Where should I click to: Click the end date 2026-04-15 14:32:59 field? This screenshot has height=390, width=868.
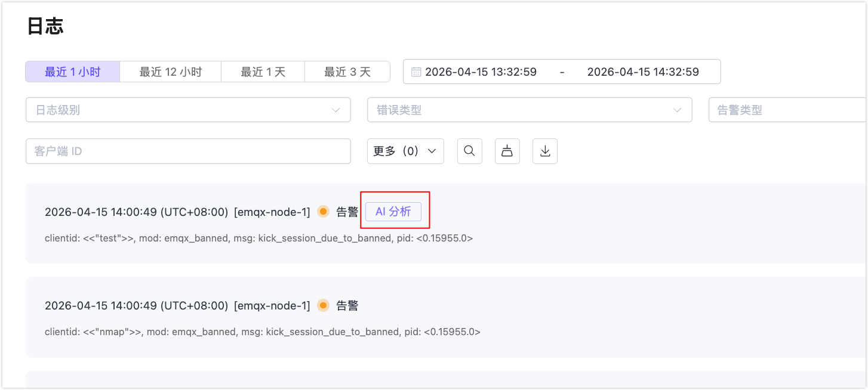click(x=644, y=72)
